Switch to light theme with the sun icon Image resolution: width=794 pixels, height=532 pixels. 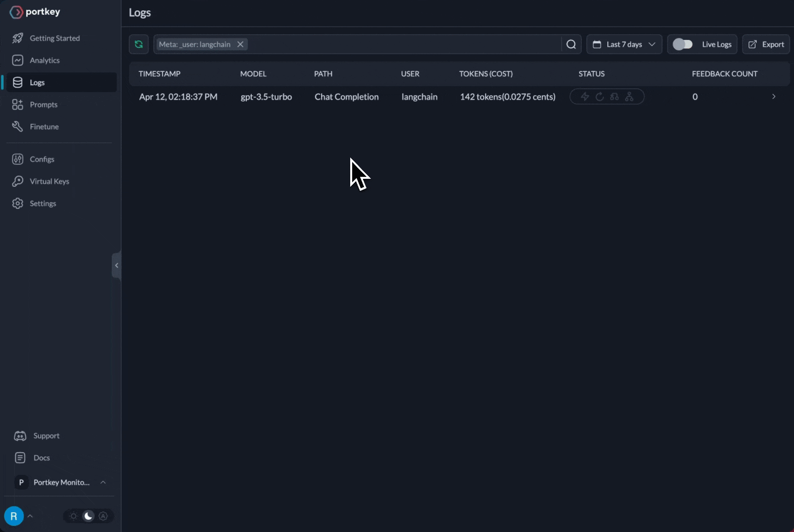click(x=73, y=516)
